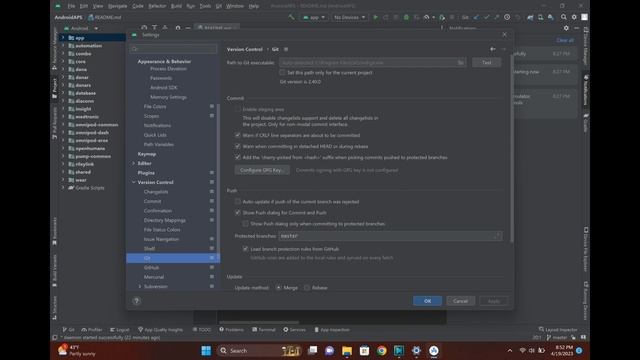640x360 pixels.
Task: Uncheck Show Push dialog for Commit and Push
Action: click(x=238, y=213)
